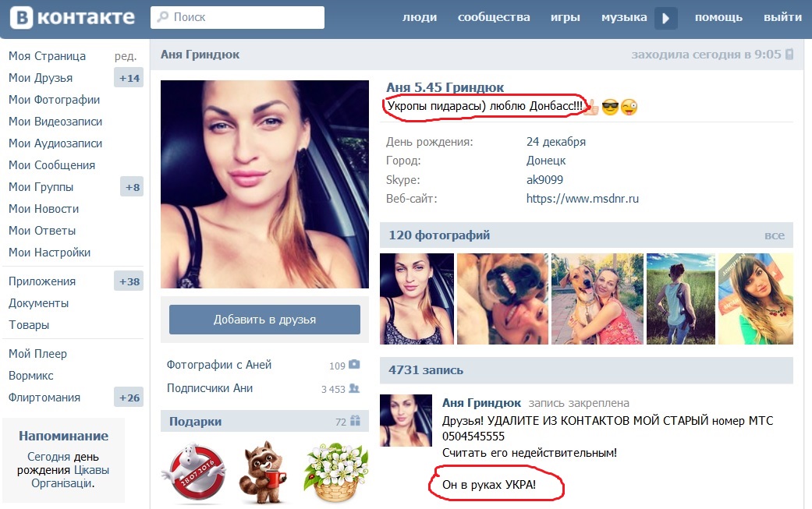Open the large profile avatar photo
This screenshot has width=812, height=509.
pyautogui.click(x=264, y=184)
